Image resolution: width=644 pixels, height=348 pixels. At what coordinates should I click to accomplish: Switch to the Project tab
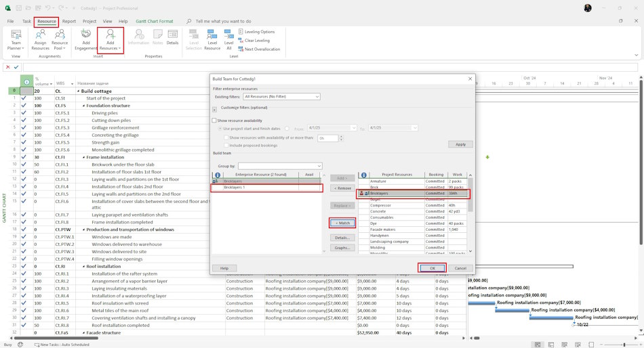tap(89, 21)
